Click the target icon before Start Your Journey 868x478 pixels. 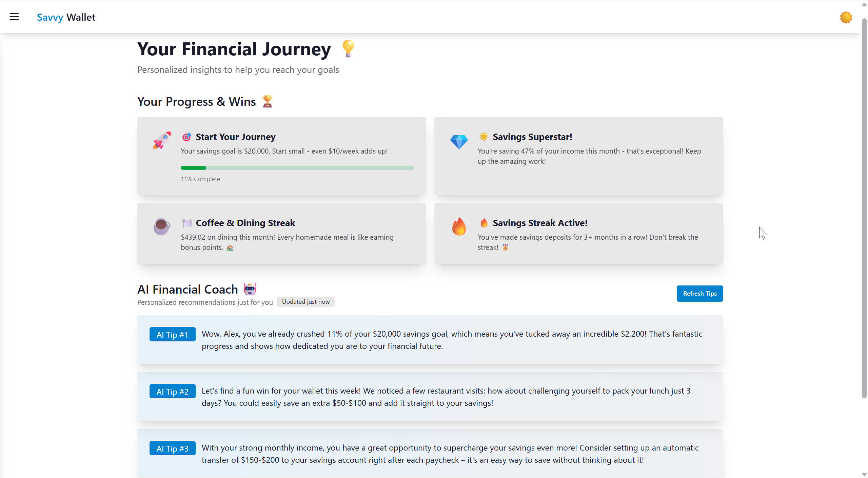186,137
